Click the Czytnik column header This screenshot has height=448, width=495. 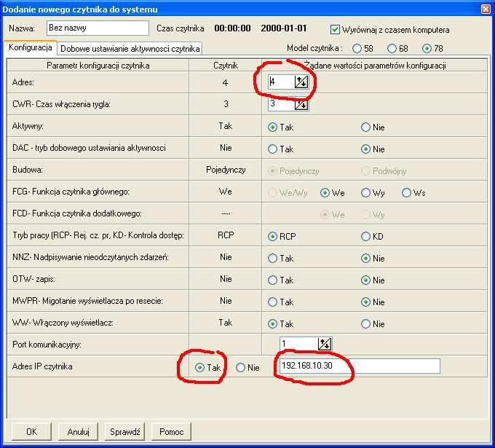click(226, 66)
